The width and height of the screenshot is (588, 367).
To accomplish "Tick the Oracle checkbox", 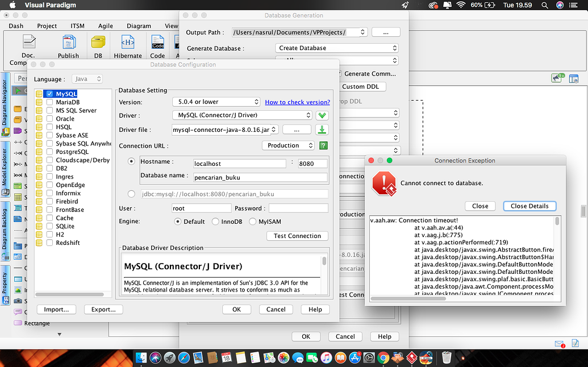I will tap(49, 119).
